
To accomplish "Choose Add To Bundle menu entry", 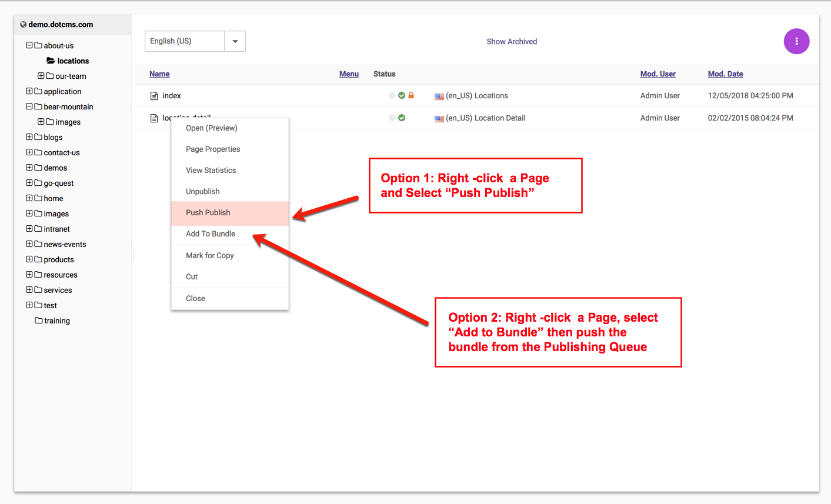I will pyautogui.click(x=211, y=234).
